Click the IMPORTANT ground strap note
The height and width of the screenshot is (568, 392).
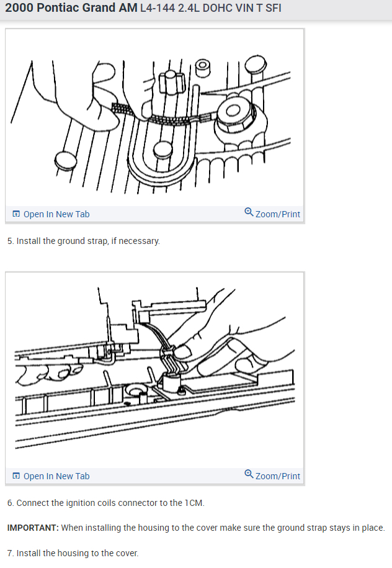point(196,528)
